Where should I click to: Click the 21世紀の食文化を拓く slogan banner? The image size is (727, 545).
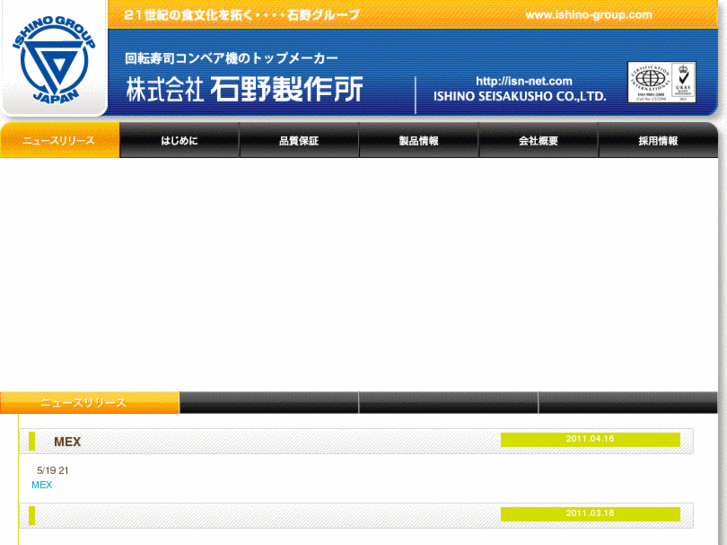[242, 15]
